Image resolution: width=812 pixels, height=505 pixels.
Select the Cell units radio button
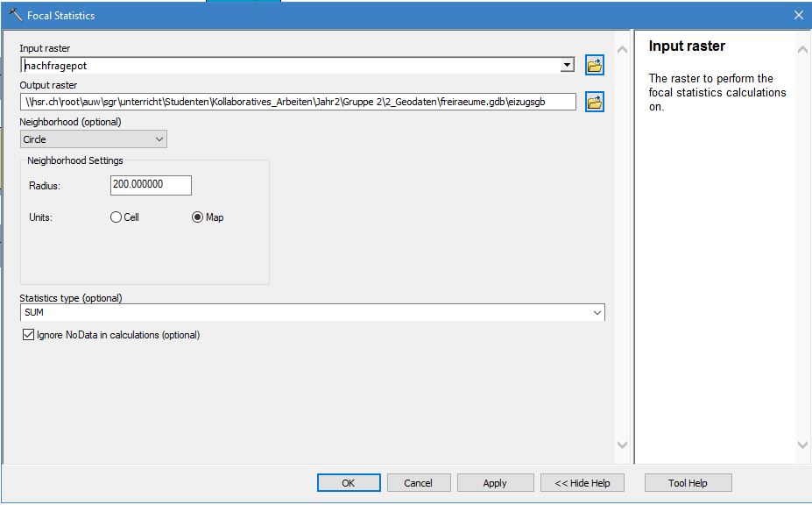pyautogui.click(x=116, y=217)
